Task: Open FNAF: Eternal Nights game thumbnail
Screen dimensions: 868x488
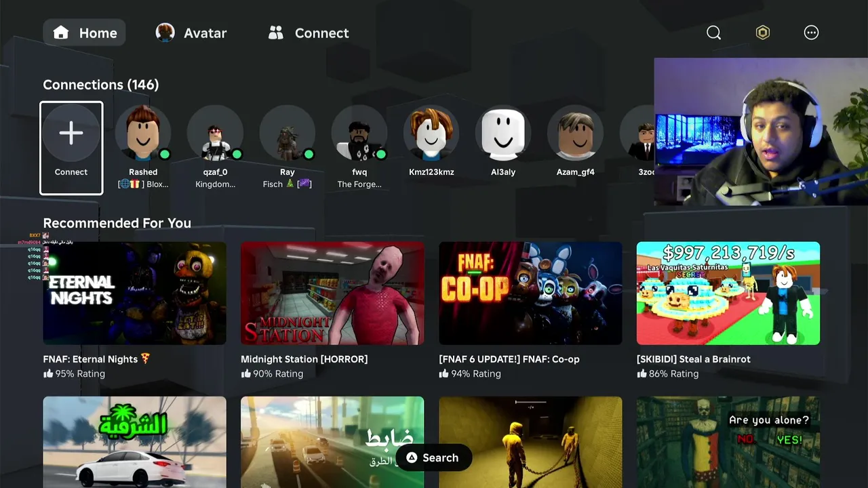Action: tap(134, 293)
